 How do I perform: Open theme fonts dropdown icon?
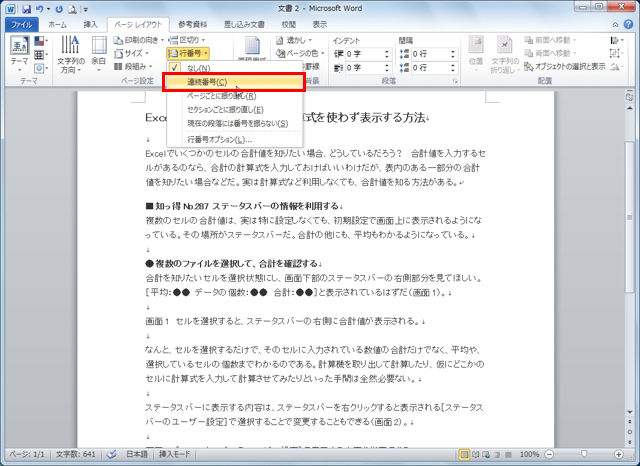[40, 54]
